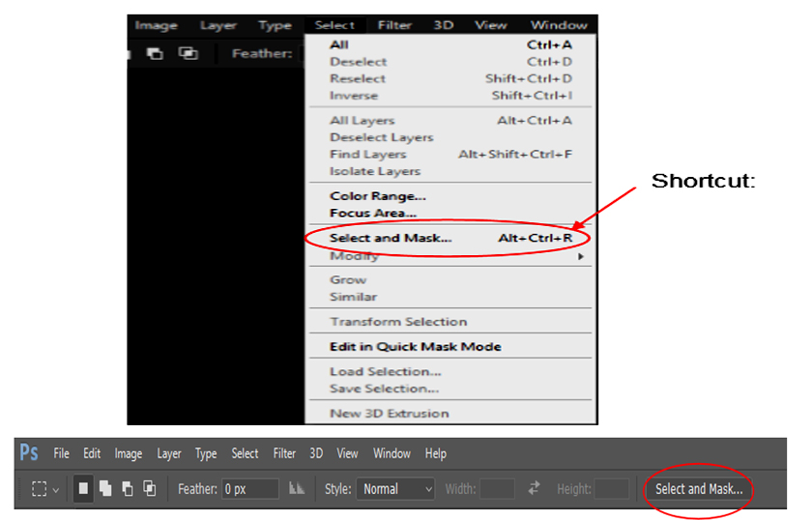Open Color Range... from the menu
Screen dimensions: 812x520
click(x=450, y=196)
